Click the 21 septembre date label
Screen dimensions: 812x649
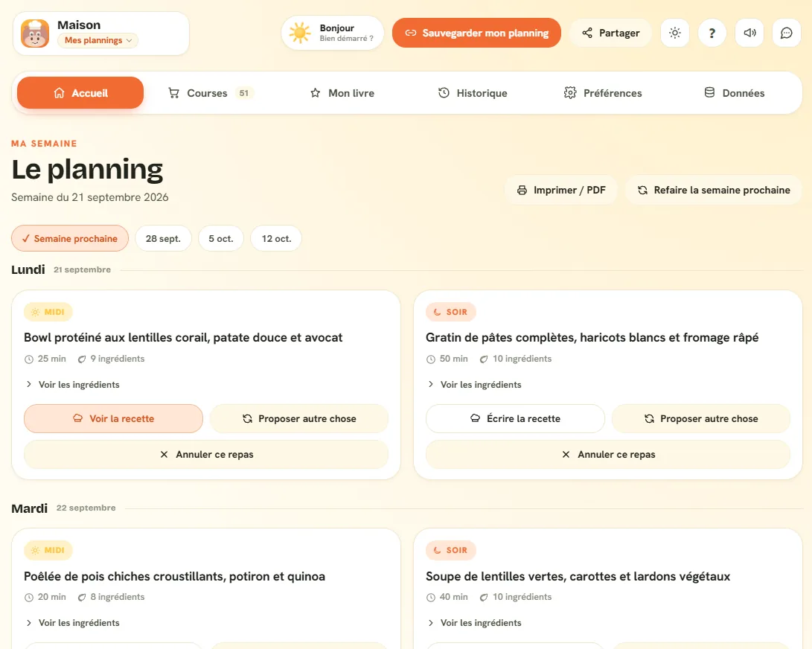pyautogui.click(x=83, y=269)
